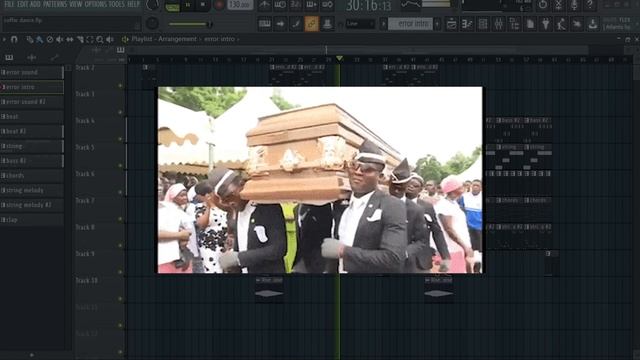
Task: Open the PATTERNS menu
Action: pos(55,4)
